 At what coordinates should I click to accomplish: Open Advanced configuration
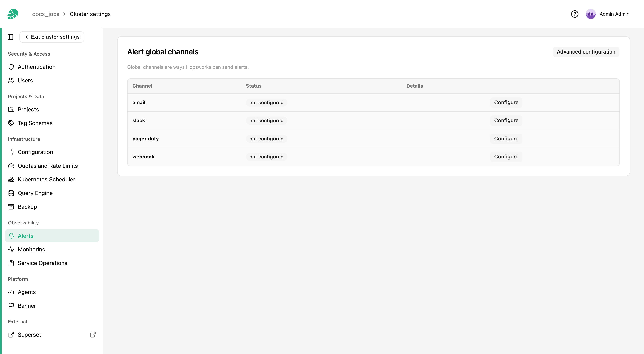[586, 52]
